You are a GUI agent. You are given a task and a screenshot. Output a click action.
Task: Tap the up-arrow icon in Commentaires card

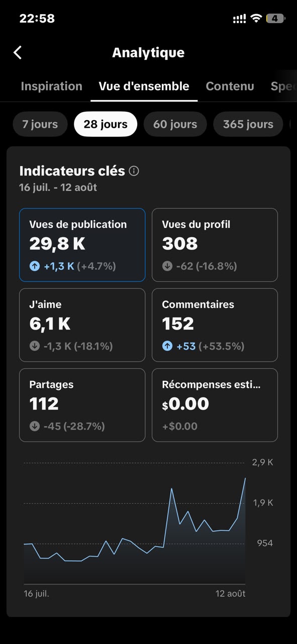[x=167, y=346]
